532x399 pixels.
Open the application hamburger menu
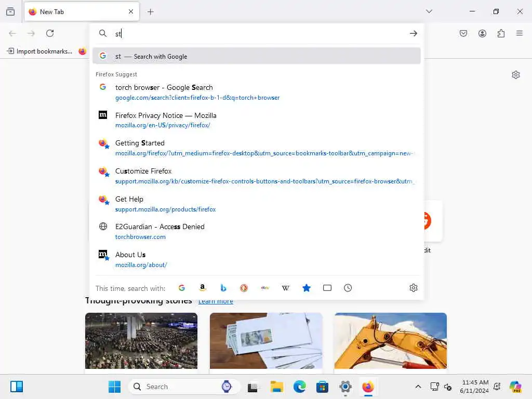point(520,33)
